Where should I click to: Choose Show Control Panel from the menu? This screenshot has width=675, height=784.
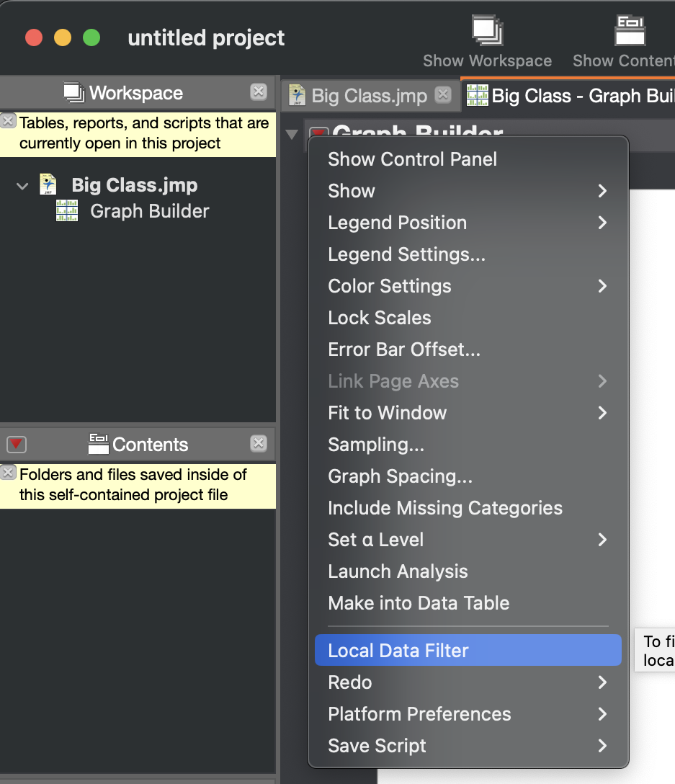click(x=412, y=159)
